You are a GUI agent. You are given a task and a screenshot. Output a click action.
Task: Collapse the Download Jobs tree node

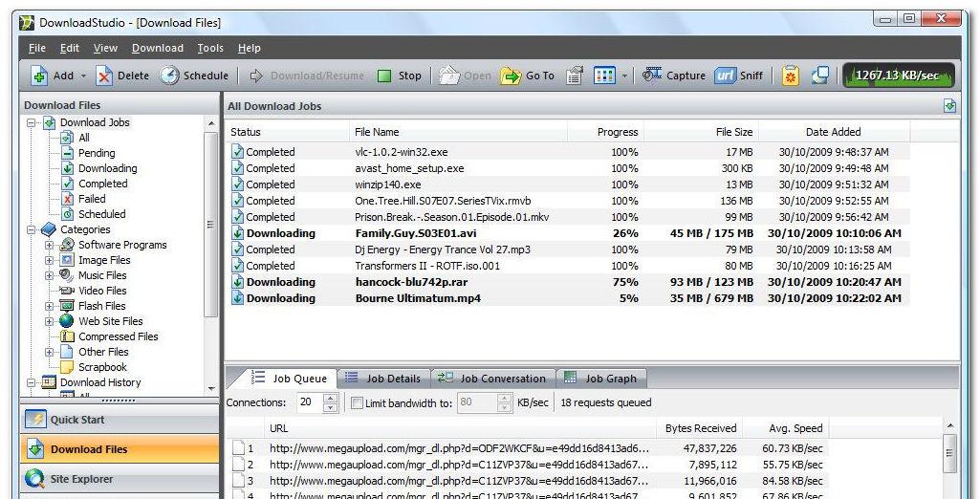31,123
